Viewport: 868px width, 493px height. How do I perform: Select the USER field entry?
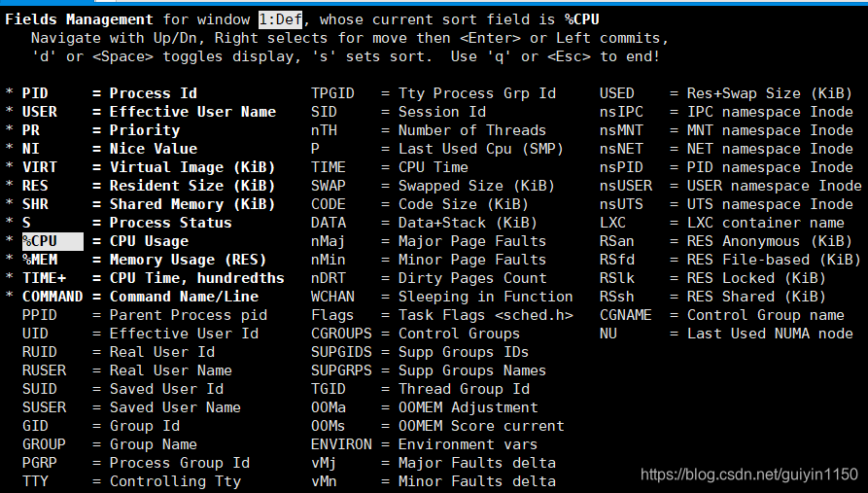39,112
